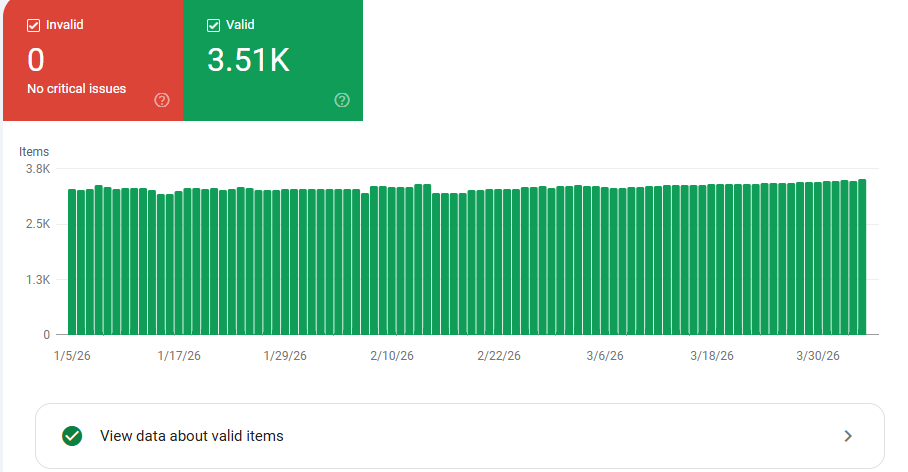This screenshot has width=908, height=472.
Task: Click the help icon in Invalid card
Action: pos(162,100)
